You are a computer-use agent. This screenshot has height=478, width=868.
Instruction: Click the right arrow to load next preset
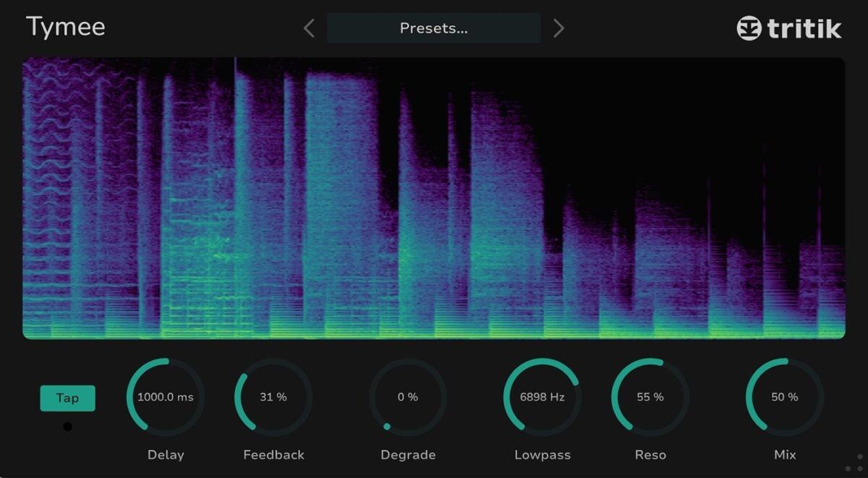(558, 27)
